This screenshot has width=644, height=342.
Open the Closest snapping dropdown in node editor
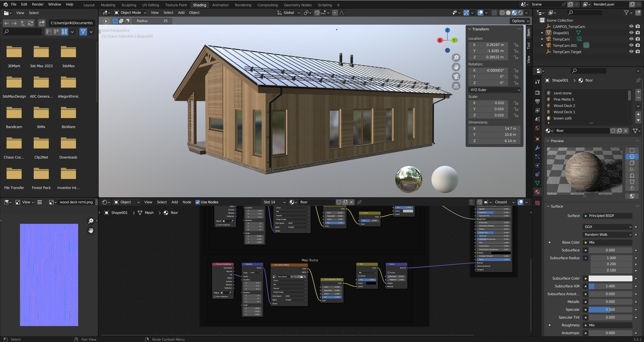[505, 202]
